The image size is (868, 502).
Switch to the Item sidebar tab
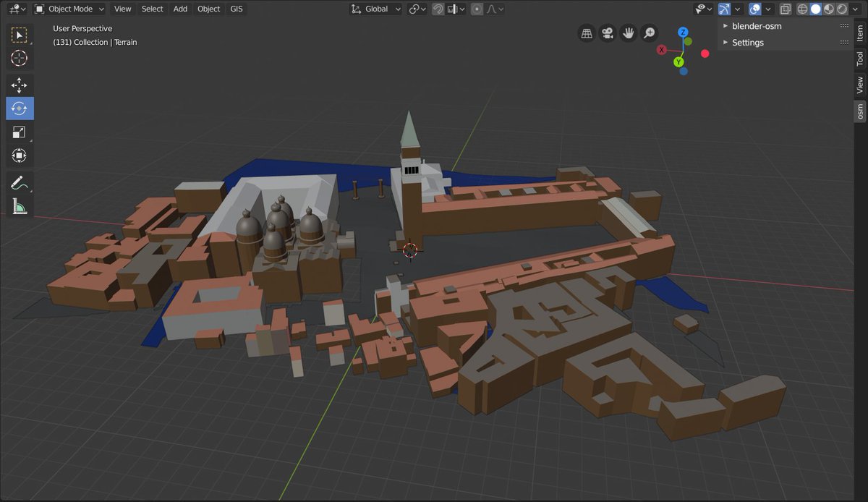pyautogui.click(x=860, y=34)
